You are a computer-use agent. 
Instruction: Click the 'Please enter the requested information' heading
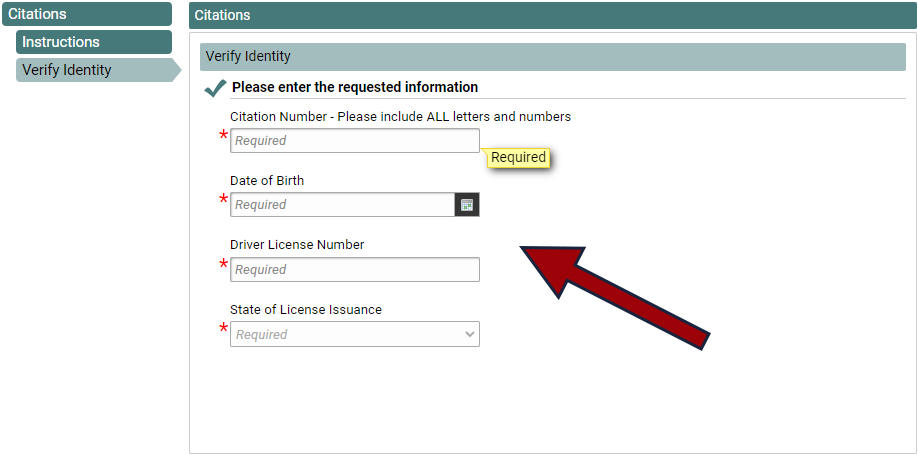pyautogui.click(x=355, y=87)
